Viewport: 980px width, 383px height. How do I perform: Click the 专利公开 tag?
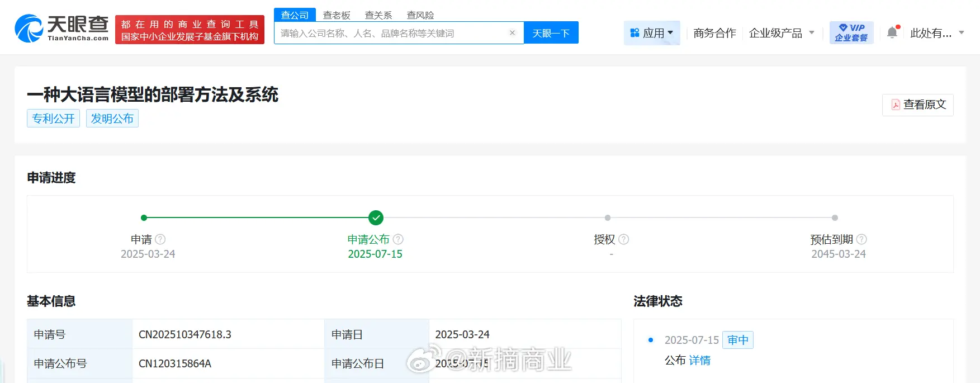coord(54,119)
